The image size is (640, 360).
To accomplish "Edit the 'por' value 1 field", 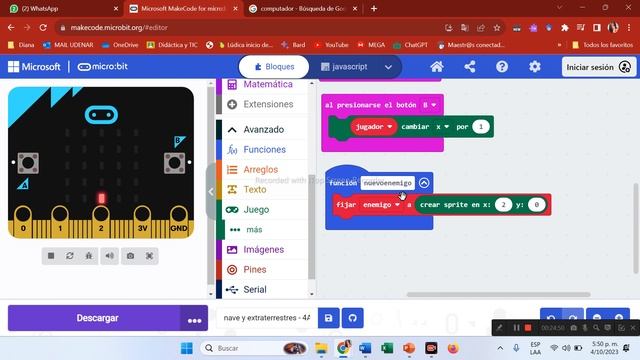I will (481, 127).
